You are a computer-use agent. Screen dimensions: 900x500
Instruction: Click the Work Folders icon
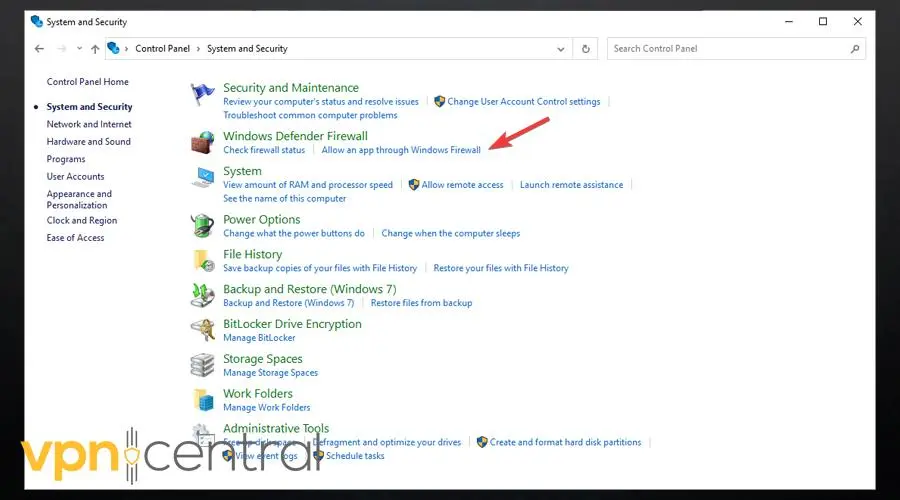pyautogui.click(x=203, y=400)
